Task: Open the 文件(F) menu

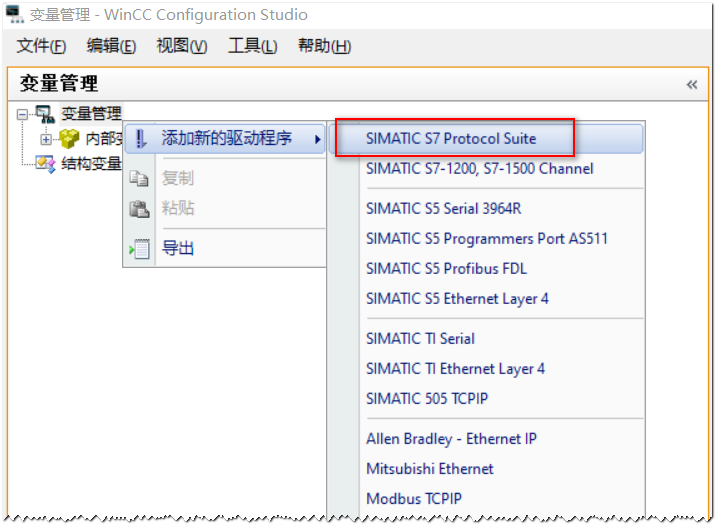Action: pyautogui.click(x=41, y=46)
